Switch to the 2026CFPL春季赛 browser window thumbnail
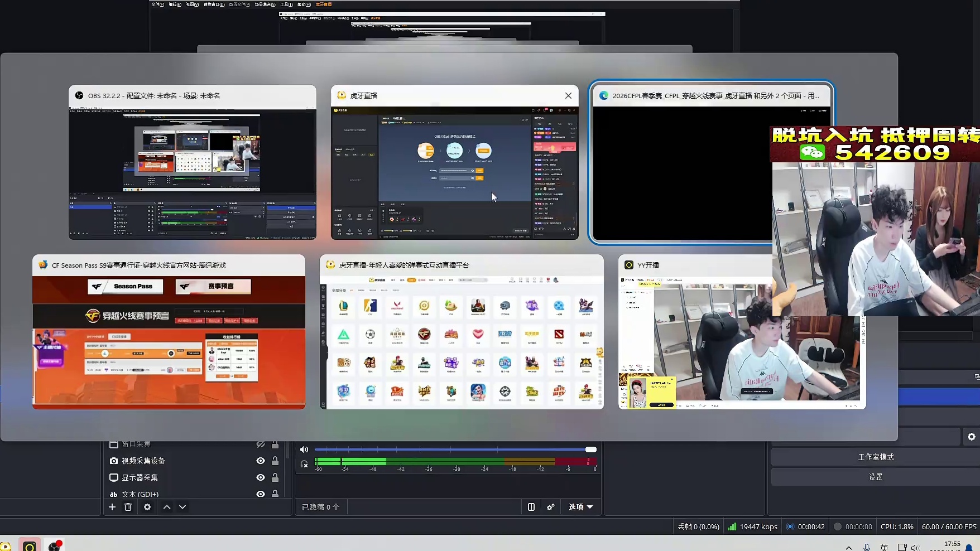Screen dimensions: 980x551 click(x=712, y=162)
